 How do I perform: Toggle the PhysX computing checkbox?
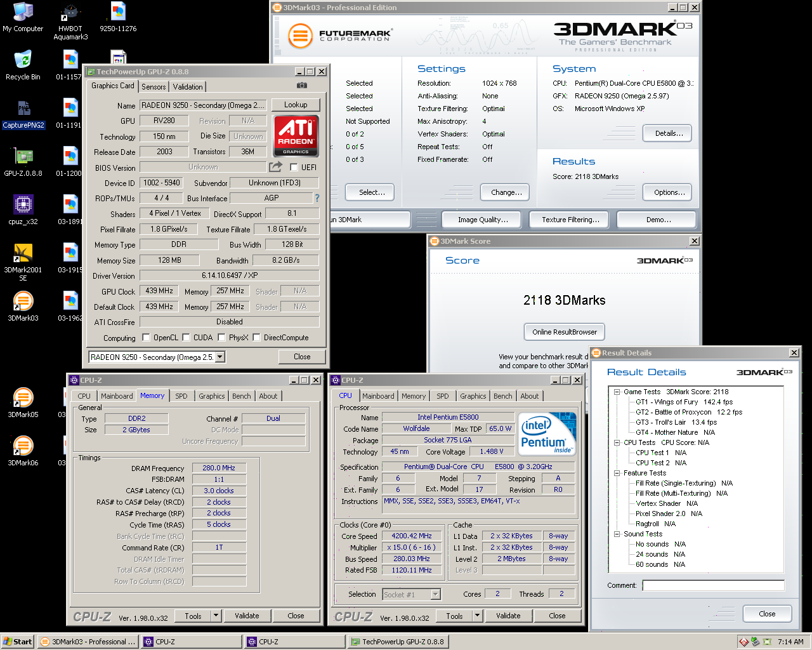pyautogui.click(x=221, y=338)
